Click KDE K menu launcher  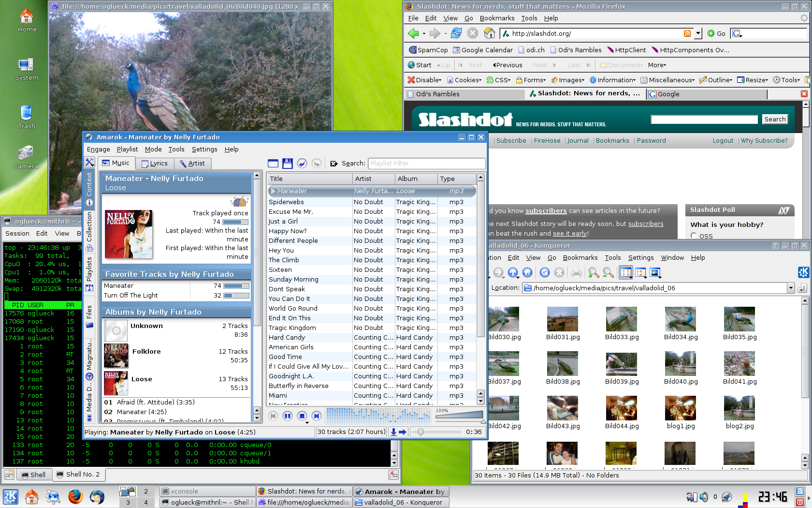pos(11,496)
